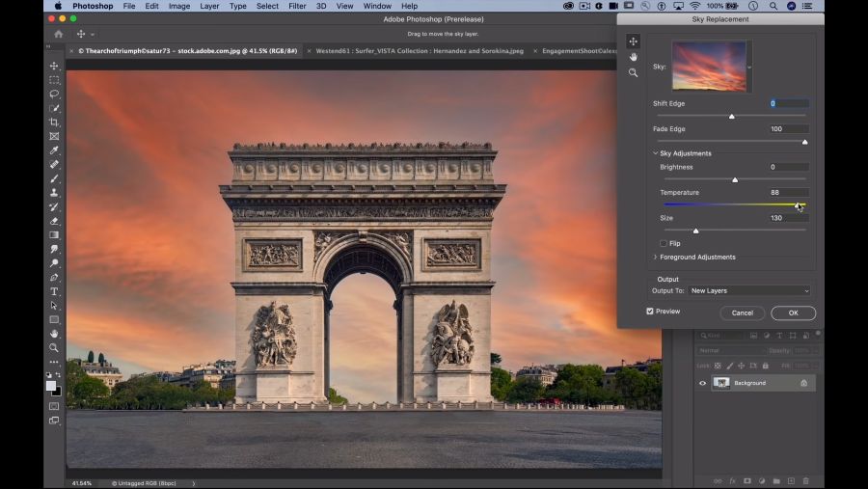Open the Select menu
The width and height of the screenshot is (868, 489).
coord(267,6)
